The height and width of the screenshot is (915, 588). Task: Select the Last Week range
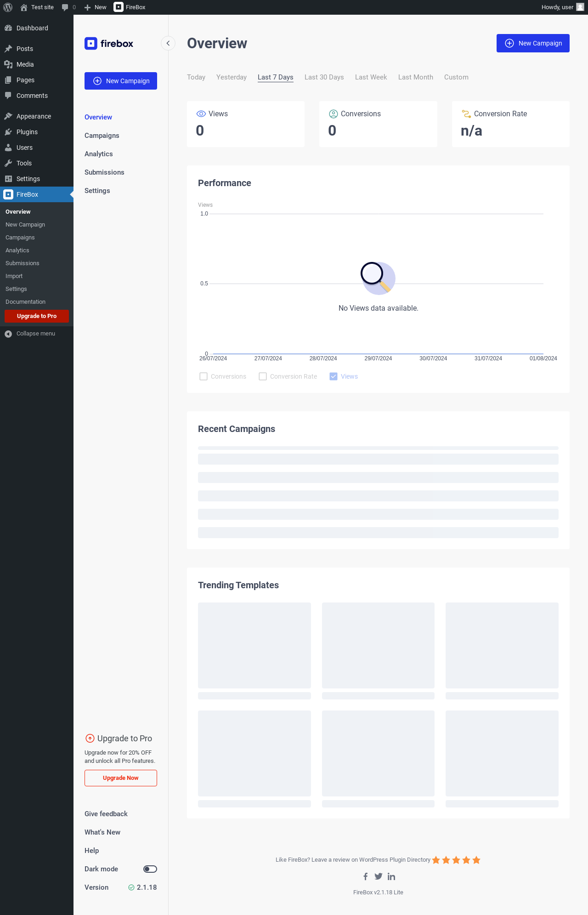click(371, 77)
